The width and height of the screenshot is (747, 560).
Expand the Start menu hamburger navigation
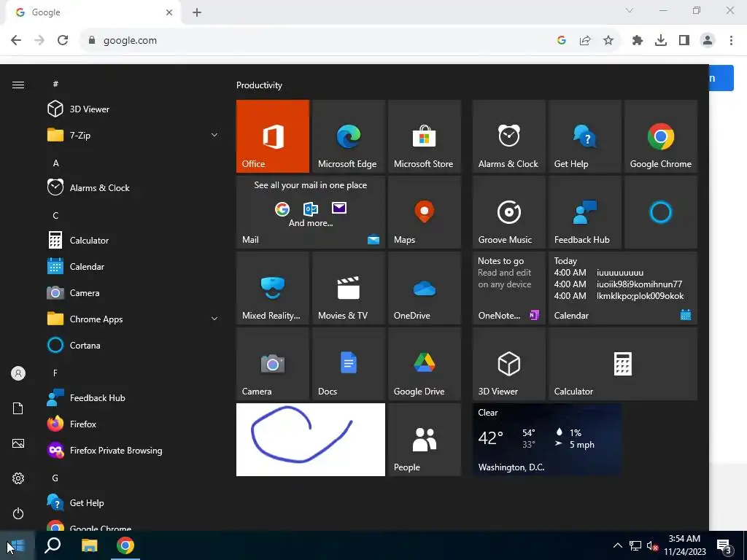(x=18, y=85)
